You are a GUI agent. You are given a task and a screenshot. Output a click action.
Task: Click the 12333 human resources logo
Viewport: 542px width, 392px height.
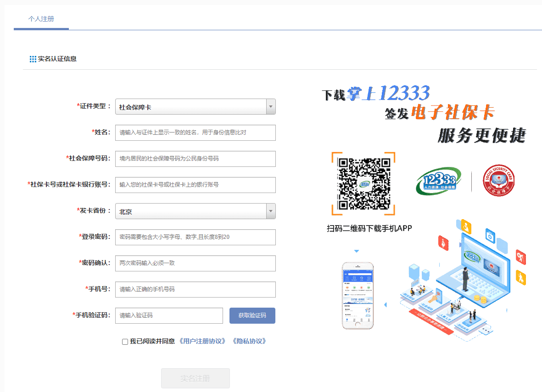437,181
